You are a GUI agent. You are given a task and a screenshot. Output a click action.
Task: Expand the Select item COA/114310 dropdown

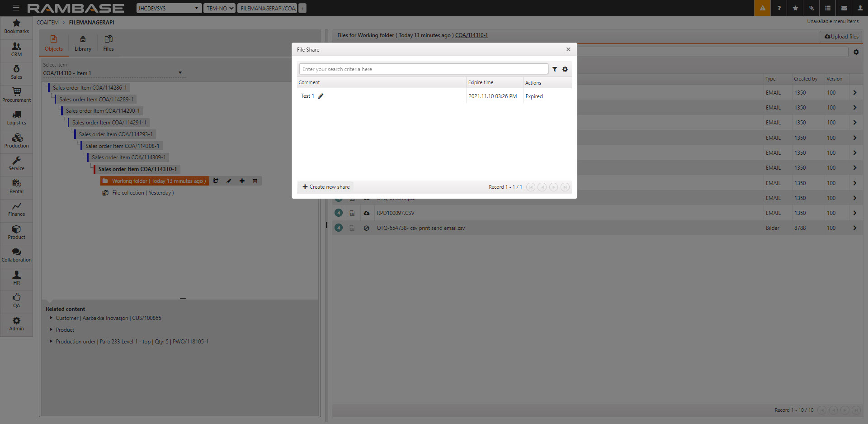[180, 73]
